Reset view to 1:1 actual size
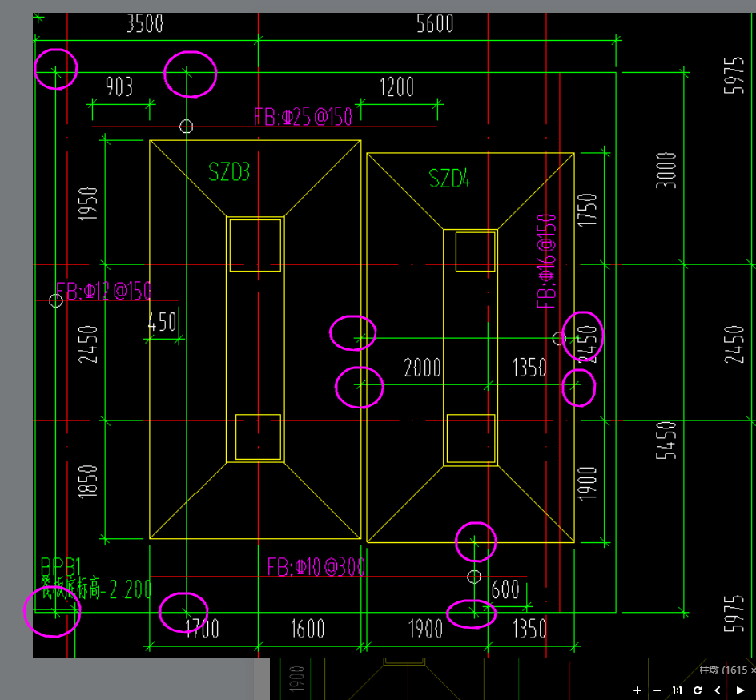The width and height of the screenshot is (756, 700). pos(677,690)
